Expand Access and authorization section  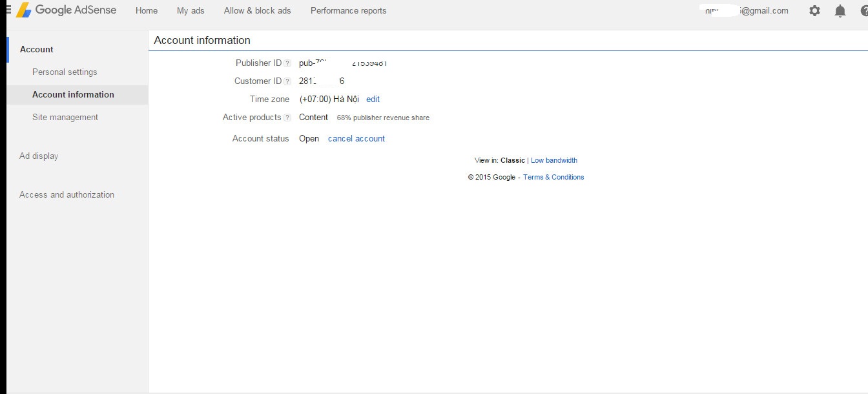coord(67,195)
